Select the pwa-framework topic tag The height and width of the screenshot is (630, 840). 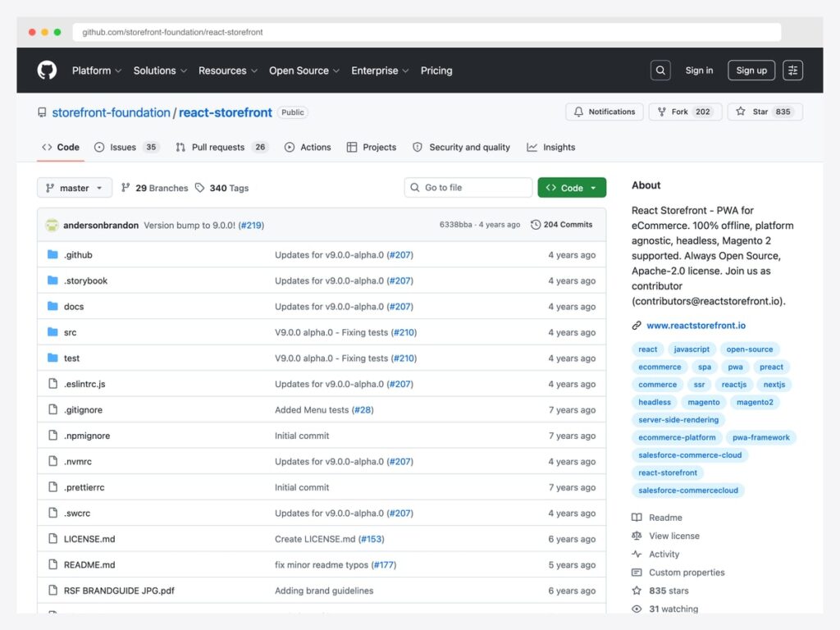tap(760, 438)
